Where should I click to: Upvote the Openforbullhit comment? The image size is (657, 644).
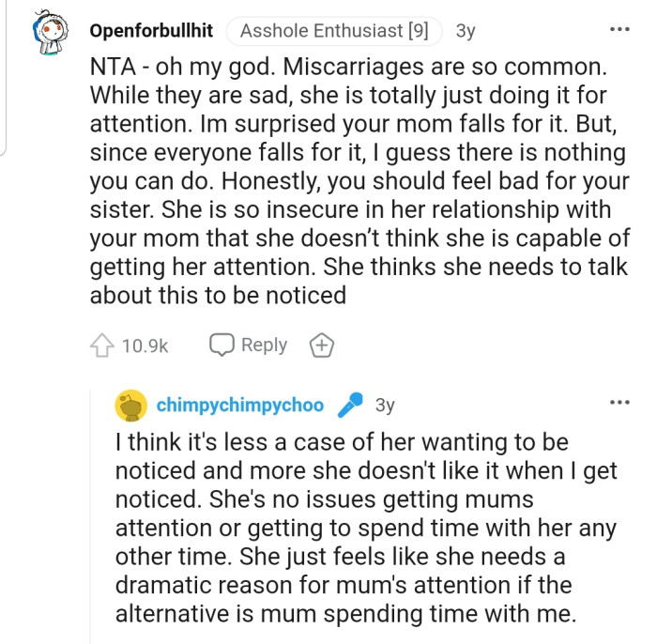(x=101, y=345)
